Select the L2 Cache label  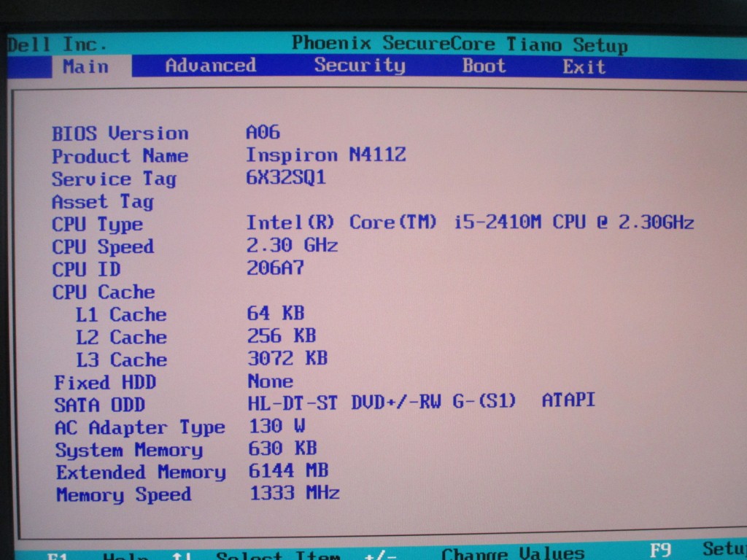coord(121,337)
